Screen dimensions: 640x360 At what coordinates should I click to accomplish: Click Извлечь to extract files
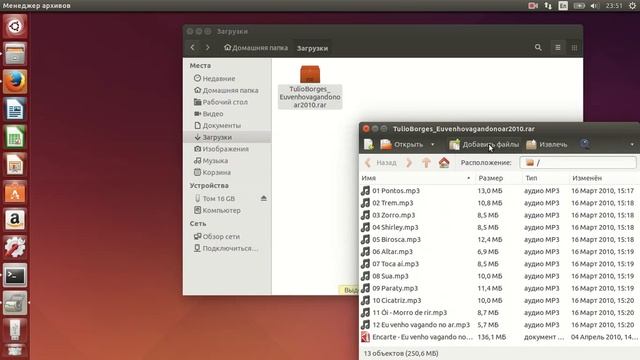click(547, 144)
